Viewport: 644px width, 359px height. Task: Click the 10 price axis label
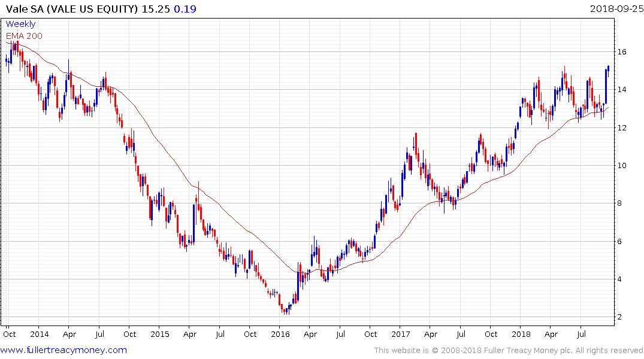tap(622, 165)
